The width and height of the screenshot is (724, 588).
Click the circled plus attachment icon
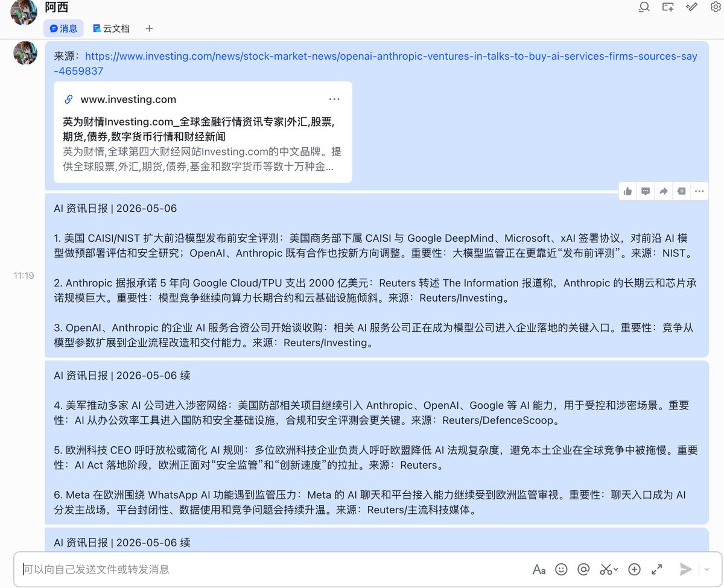pyautogui.click(x=634, y=569)
